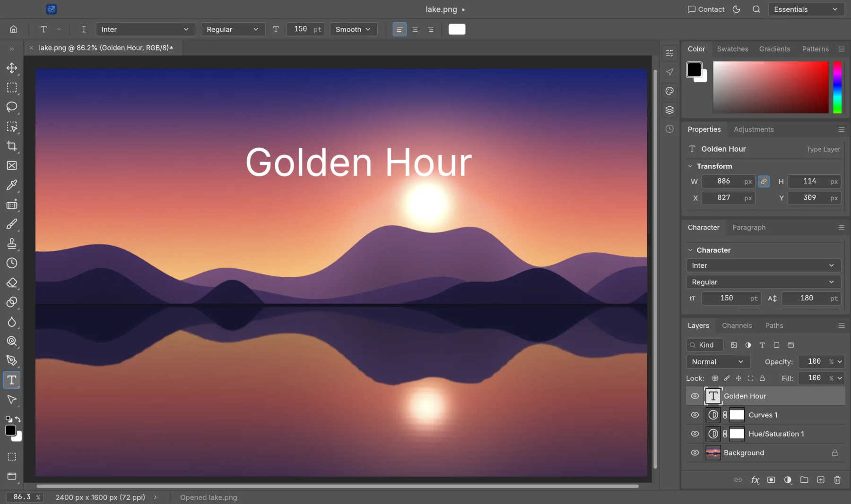Select the Crop tool
The image size is (851, 504).
(x=12, y=146)
